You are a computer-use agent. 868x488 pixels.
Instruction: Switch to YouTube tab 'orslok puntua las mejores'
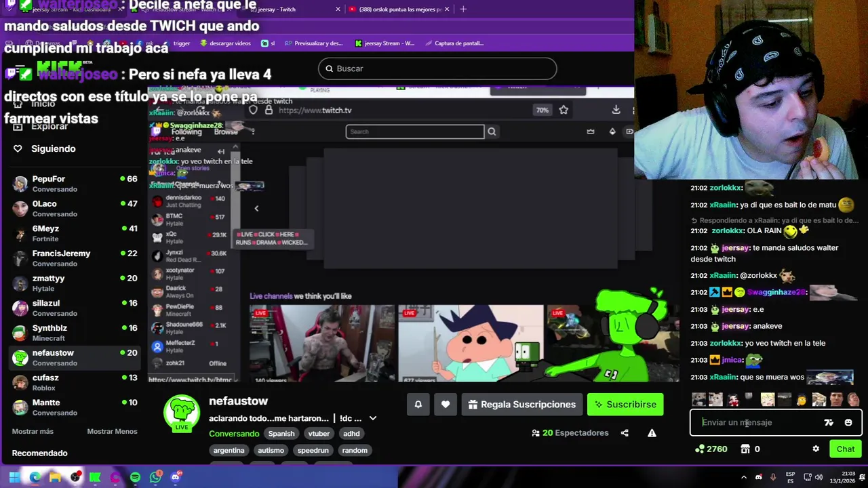click(x=400, y=9)
